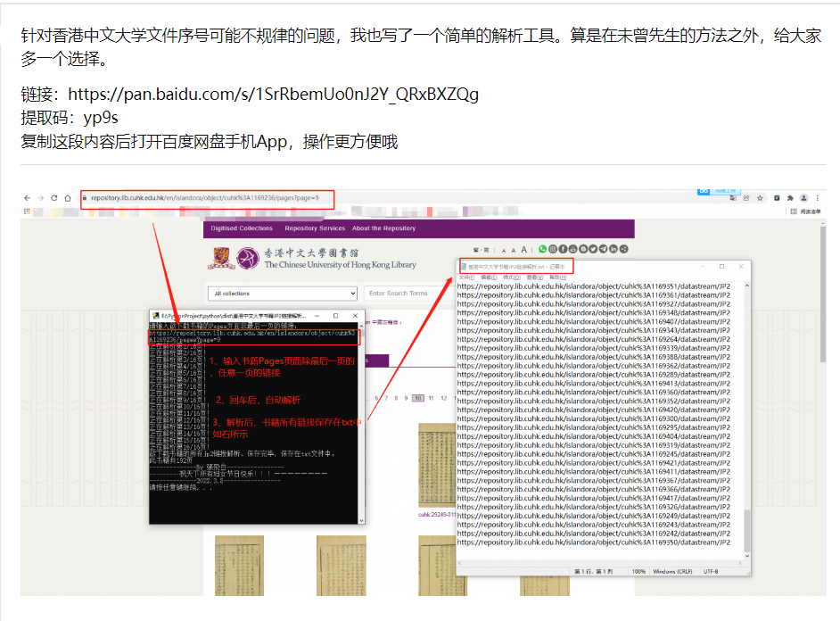Open About the Repository menu
This screenshot has height=621, width=840.
coord(383,228)
